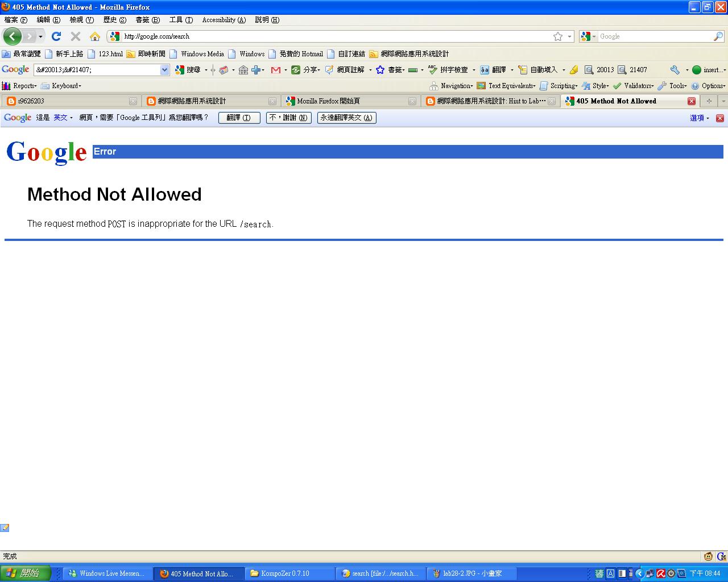
Task: Open the 檔案 (F) menu
Action: tap(16, 20)
